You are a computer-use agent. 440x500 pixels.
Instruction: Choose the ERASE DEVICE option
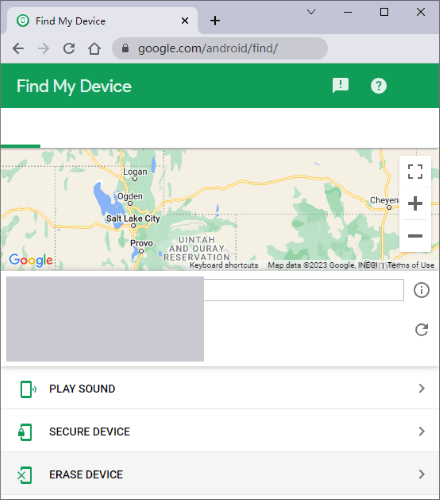click(220, 474)
